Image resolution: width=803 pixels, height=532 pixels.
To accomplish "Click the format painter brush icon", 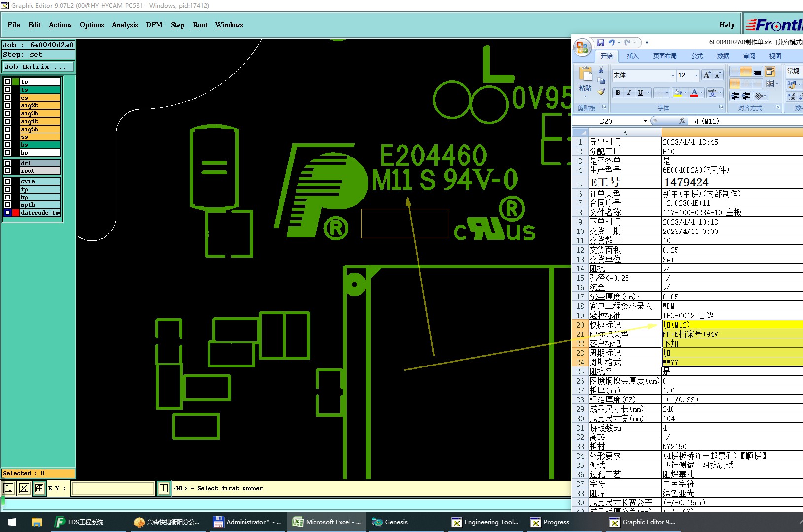I will [601, 92].
